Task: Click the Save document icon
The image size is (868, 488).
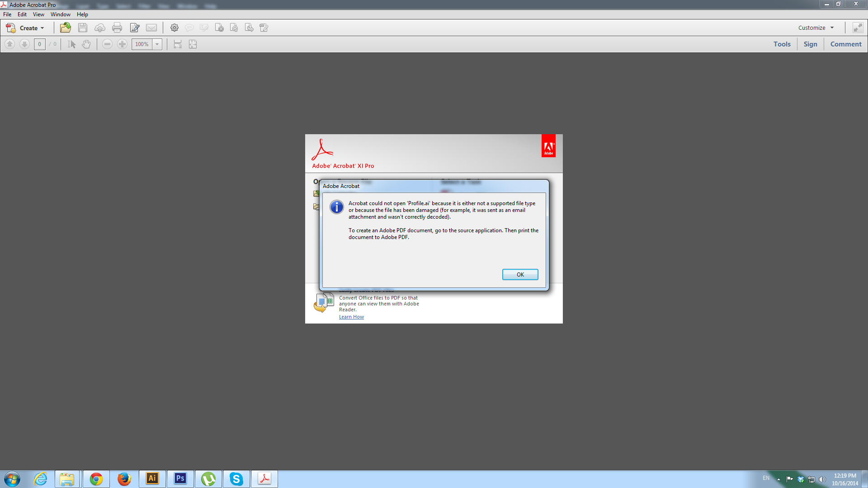Action: coord(82,28)
